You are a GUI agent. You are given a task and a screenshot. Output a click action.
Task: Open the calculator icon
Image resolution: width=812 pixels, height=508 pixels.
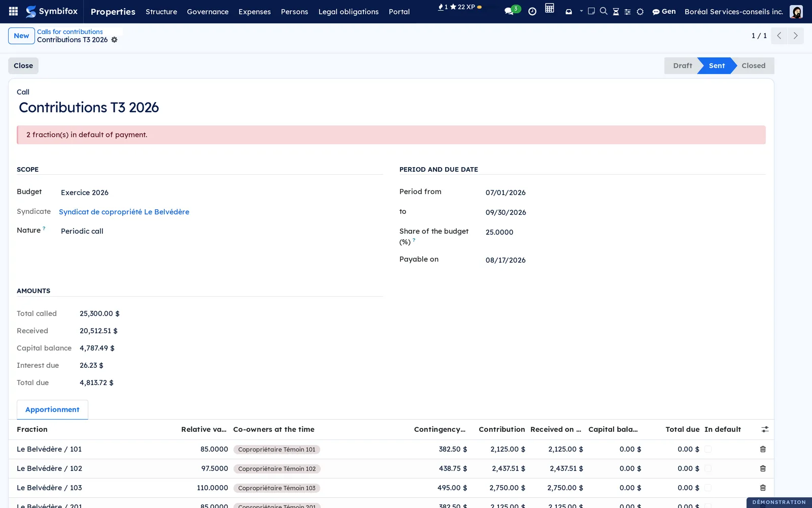click(550, 8)
